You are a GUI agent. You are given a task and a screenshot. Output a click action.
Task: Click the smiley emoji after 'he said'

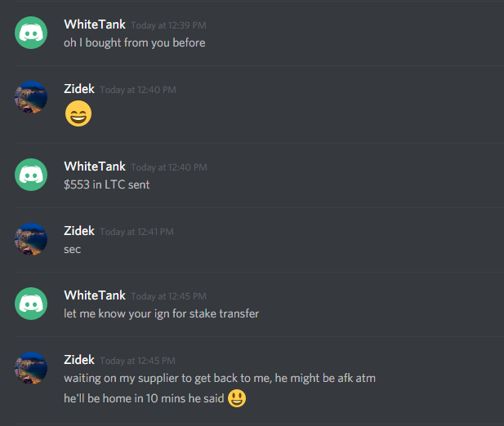tap(237, 398)
